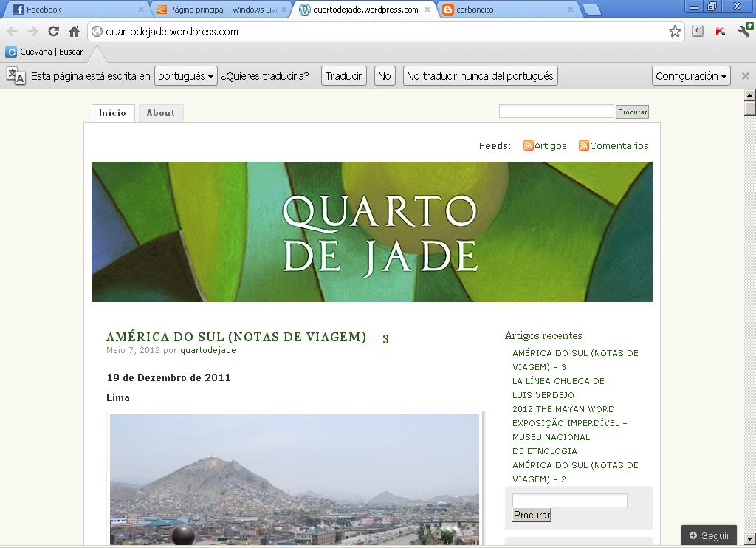The height and width of the screenshot is (548, 756).
Task: Select the quartodejade.wordpress.com tab
Action: click(364, 9)
